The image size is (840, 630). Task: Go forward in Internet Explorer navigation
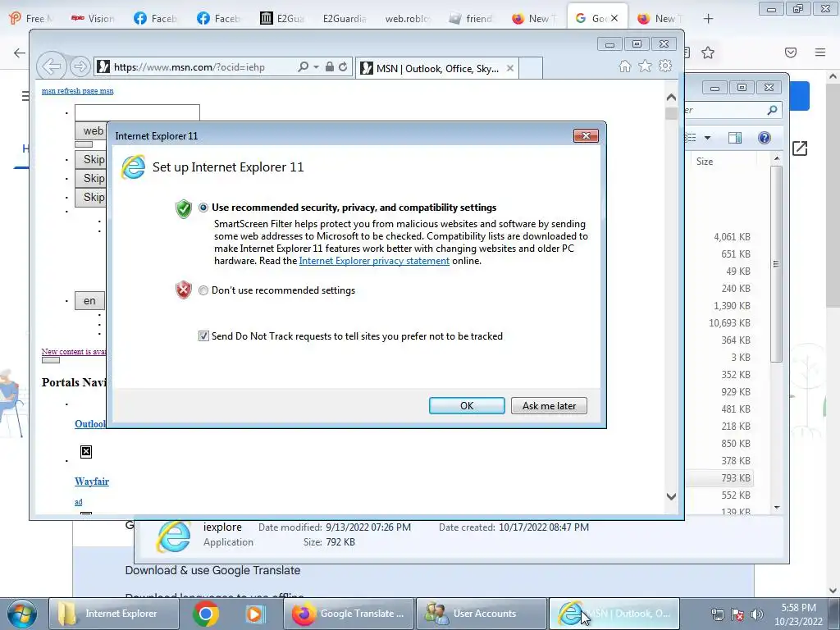pos(80,67)
